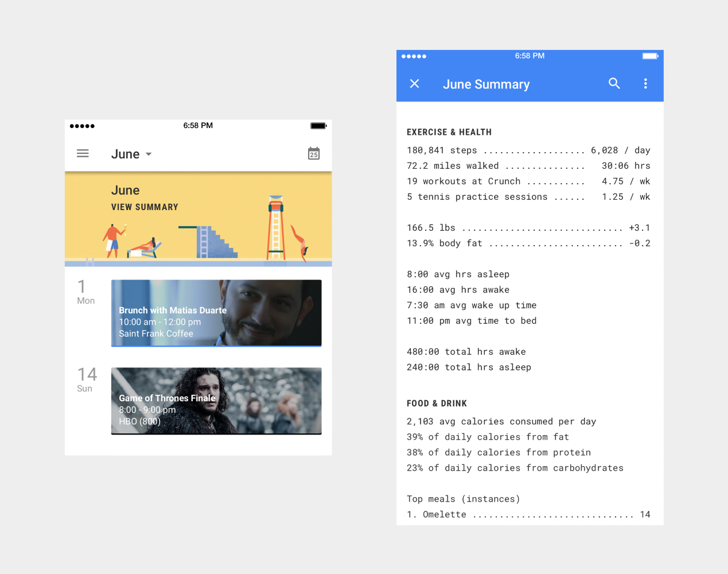Select the day 14 Sun date label

point(87,380)
